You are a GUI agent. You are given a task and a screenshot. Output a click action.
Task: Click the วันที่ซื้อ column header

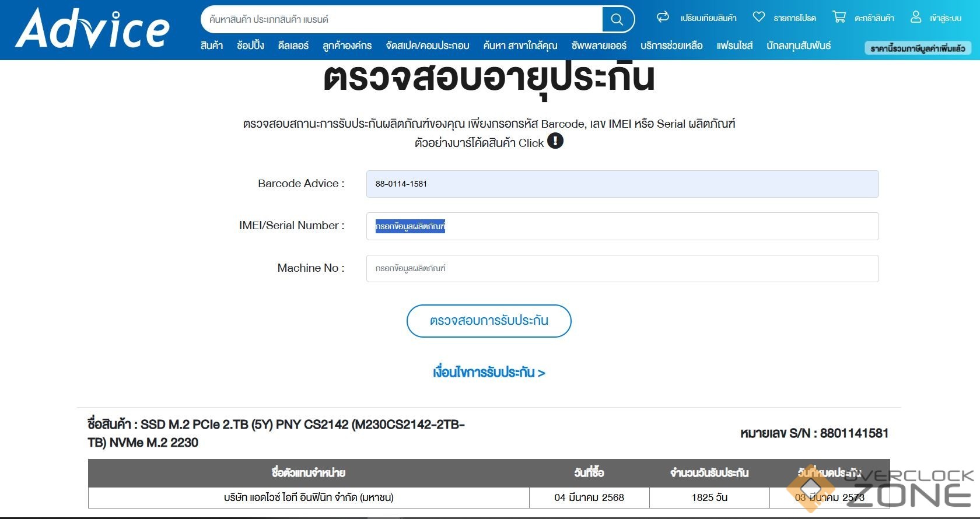[589, 473]
